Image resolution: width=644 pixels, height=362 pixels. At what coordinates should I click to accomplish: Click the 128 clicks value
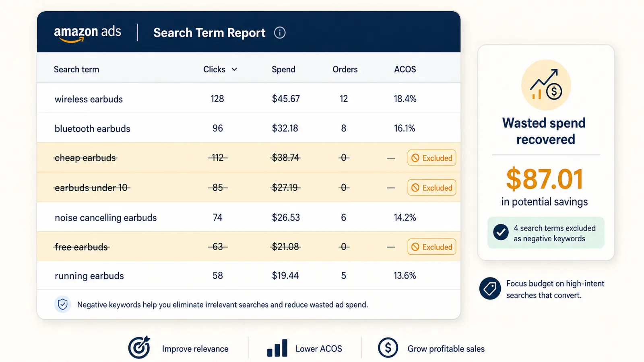click(217, 99)
